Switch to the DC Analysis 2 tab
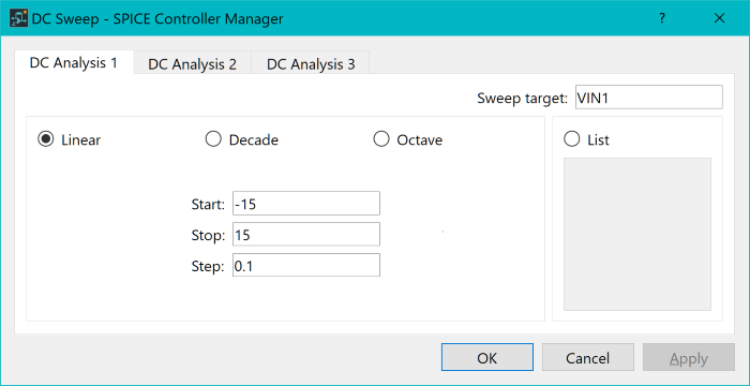Viewport: 750px width, 386px height. (192, 64)
